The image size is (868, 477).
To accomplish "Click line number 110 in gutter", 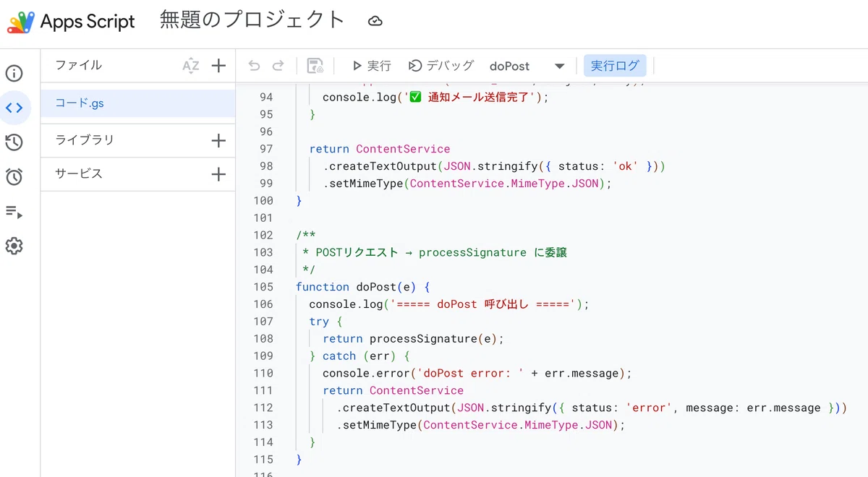I will pyautogui.click(x=263, y=374).
